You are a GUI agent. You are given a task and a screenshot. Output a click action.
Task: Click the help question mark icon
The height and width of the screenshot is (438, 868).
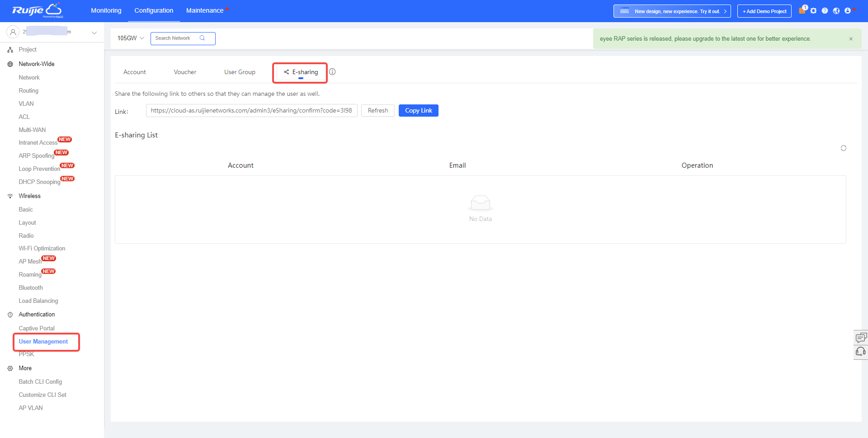(825, 11)
